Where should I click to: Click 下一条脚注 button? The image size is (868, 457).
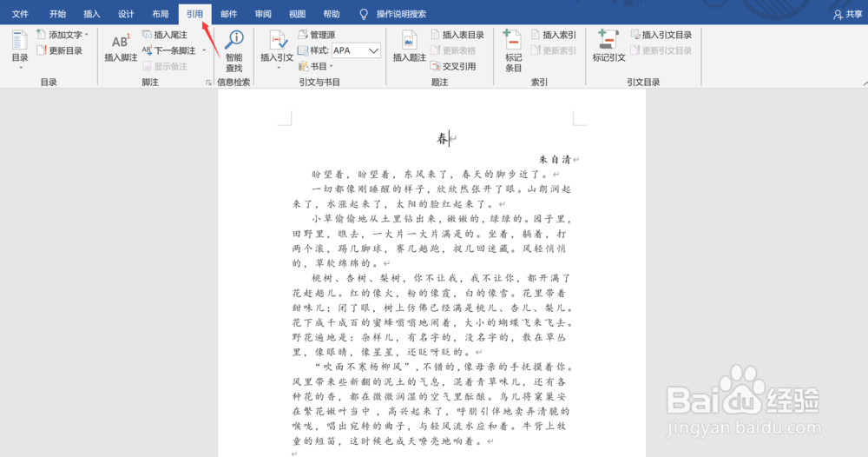pos(169,50)
